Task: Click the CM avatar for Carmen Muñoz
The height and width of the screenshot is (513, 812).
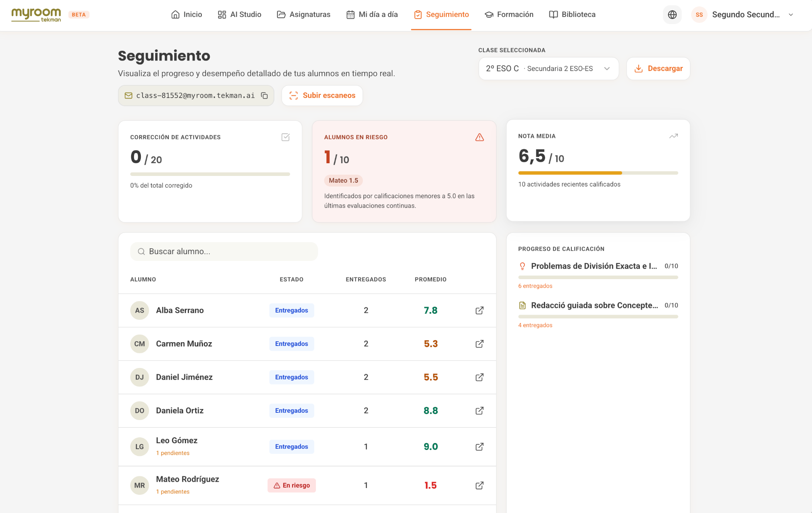Action: (x=140, y=344)
